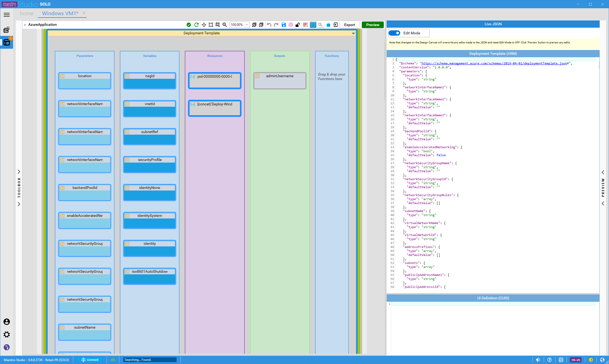Select the iso8601AutoShutdown variable node

click(x=150, y=276)
